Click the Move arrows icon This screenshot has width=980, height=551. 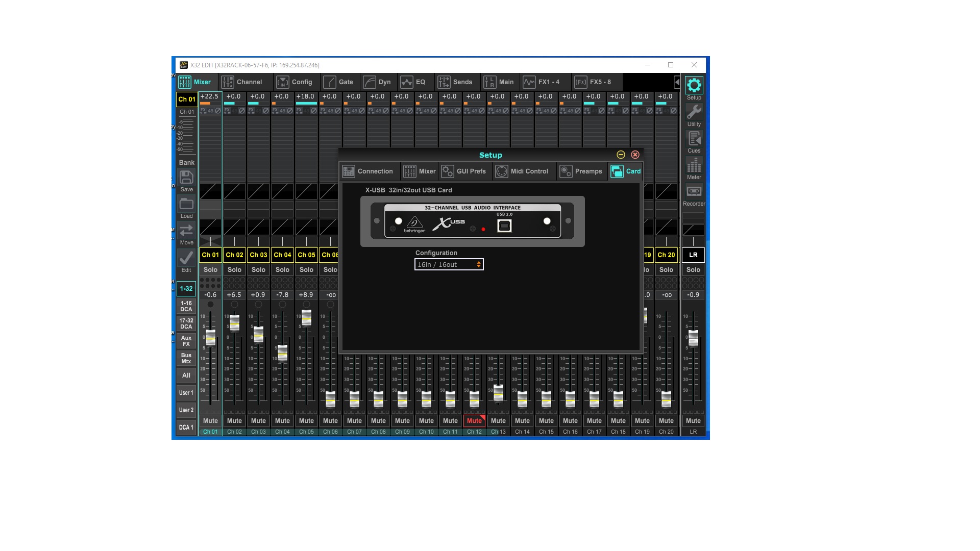[186, 231]
